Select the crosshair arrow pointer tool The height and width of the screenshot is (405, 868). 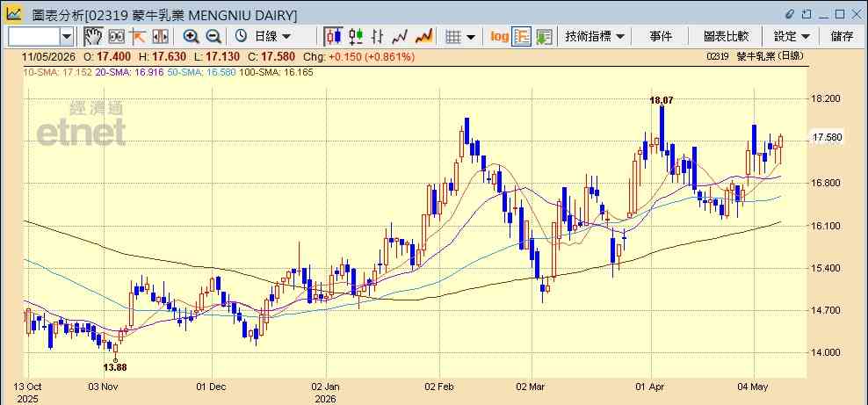point(137,37)
